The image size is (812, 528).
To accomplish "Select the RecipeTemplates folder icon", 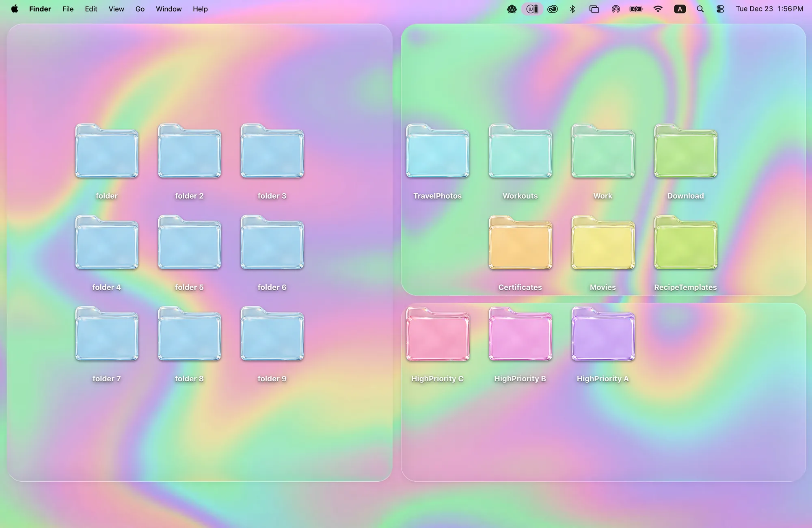I will tap(686, 242).
